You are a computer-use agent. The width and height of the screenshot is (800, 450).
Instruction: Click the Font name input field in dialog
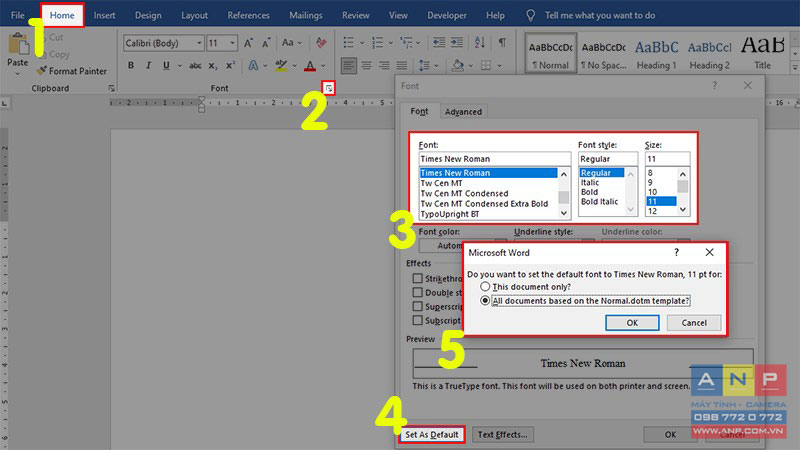pos(494,159)
